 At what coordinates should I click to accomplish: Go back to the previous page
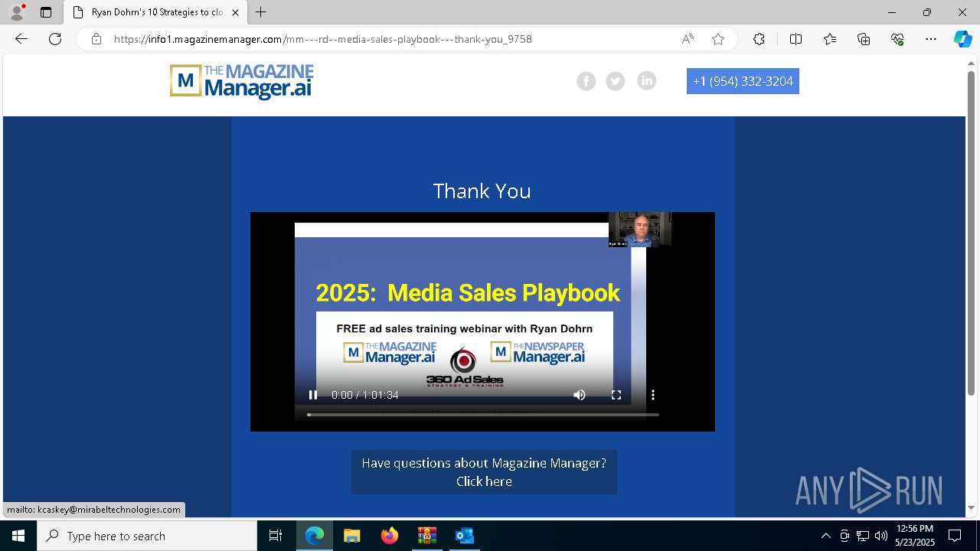(x=21, y=39)
